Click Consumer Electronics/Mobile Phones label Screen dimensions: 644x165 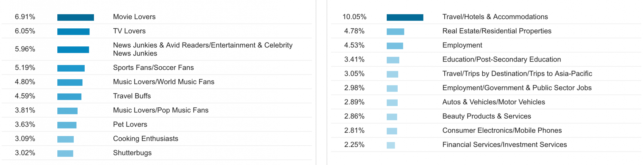click(x=502, y=131)
